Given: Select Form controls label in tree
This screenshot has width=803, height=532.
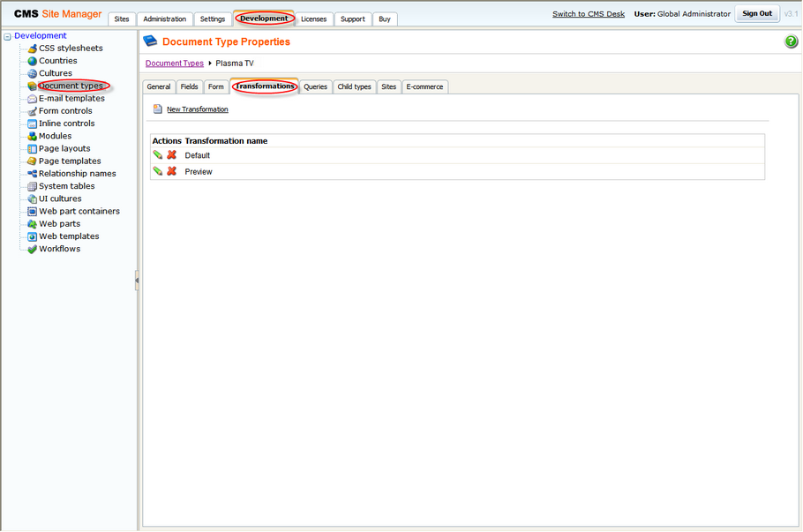Looking at the screenshot, I should coord(65,111).
